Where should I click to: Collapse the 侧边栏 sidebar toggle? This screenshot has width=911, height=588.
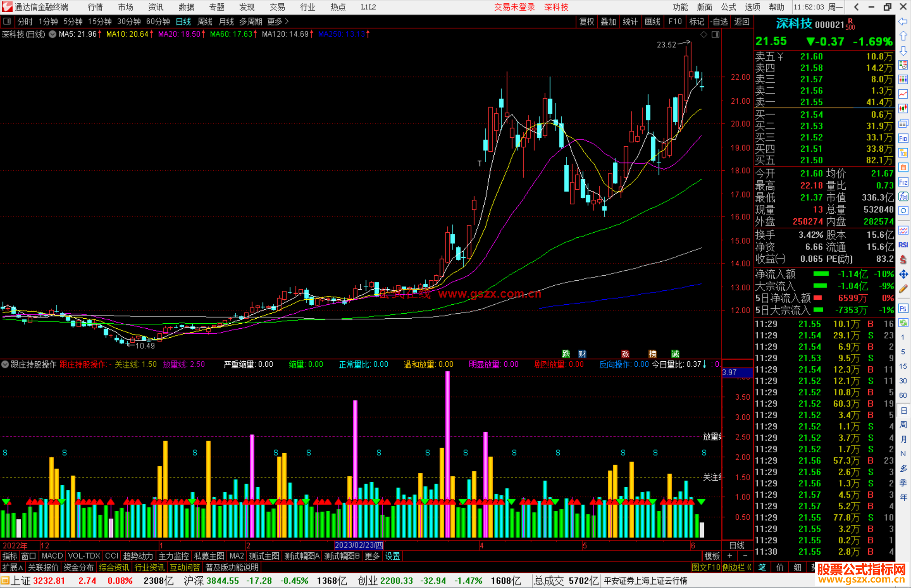click(x=737, y=567)
